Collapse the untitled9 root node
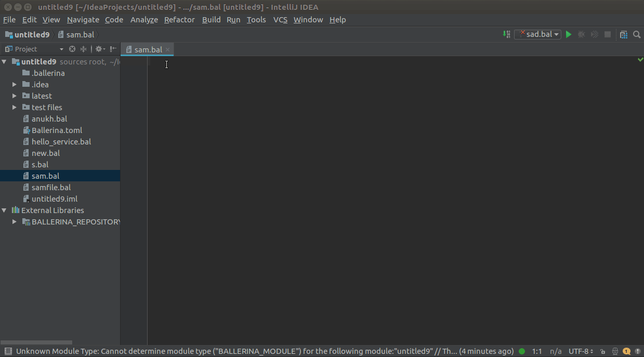 tap(4, 62)
